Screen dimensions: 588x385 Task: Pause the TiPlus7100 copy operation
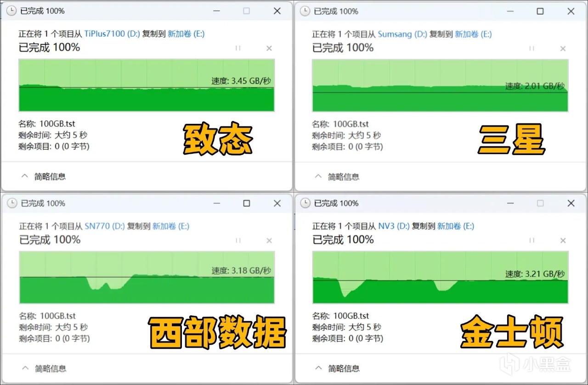pos(238,48)
